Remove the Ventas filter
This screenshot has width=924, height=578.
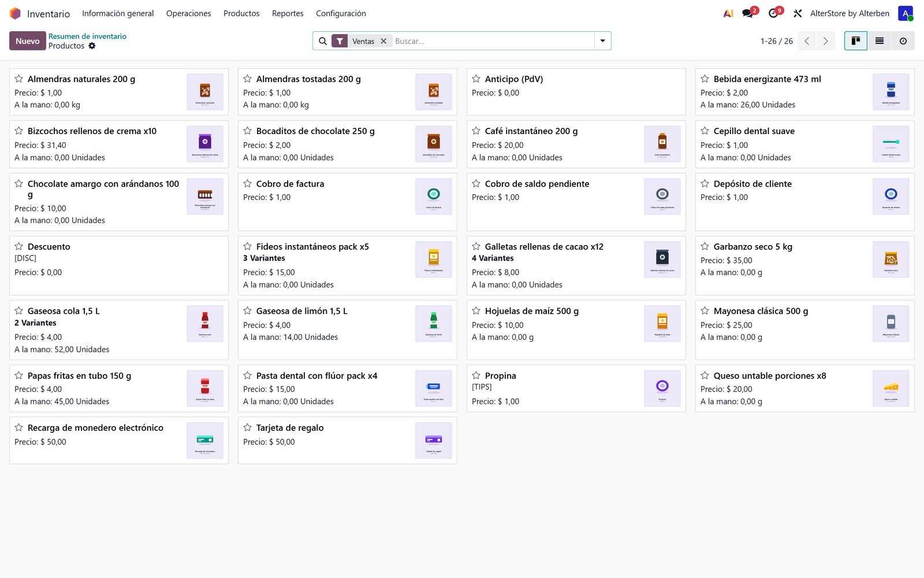click(x=383, y=41)
